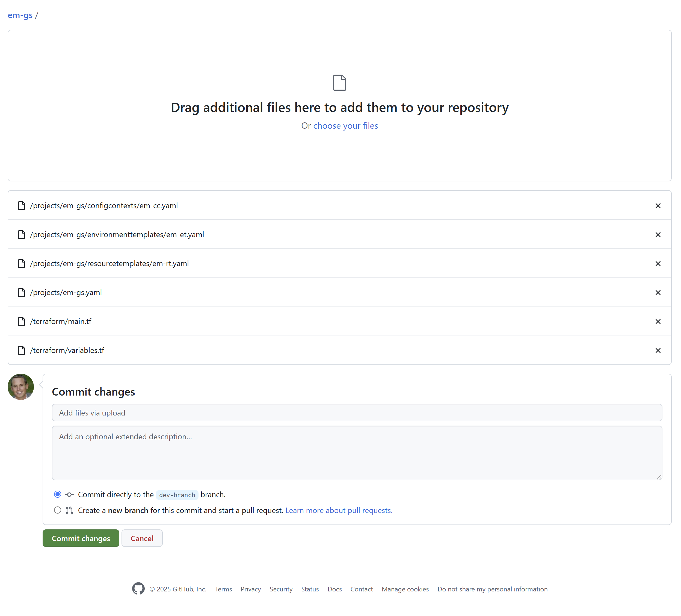Click the GitHub logo in footer
The width and height of the screenshot is (681, 616).
coord(138,589)
